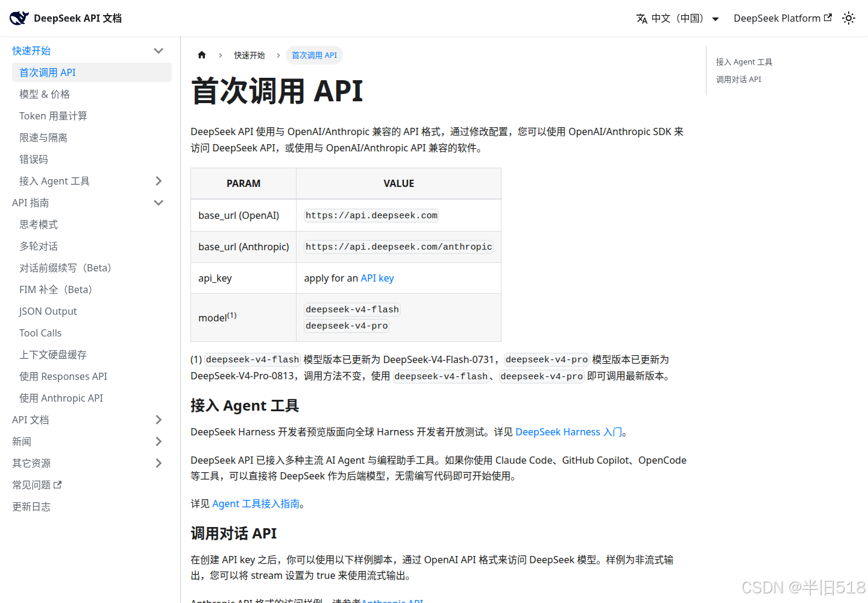Click the api_key table cell
This screenshot has width=868, height=603.
(x=244, y=278)
